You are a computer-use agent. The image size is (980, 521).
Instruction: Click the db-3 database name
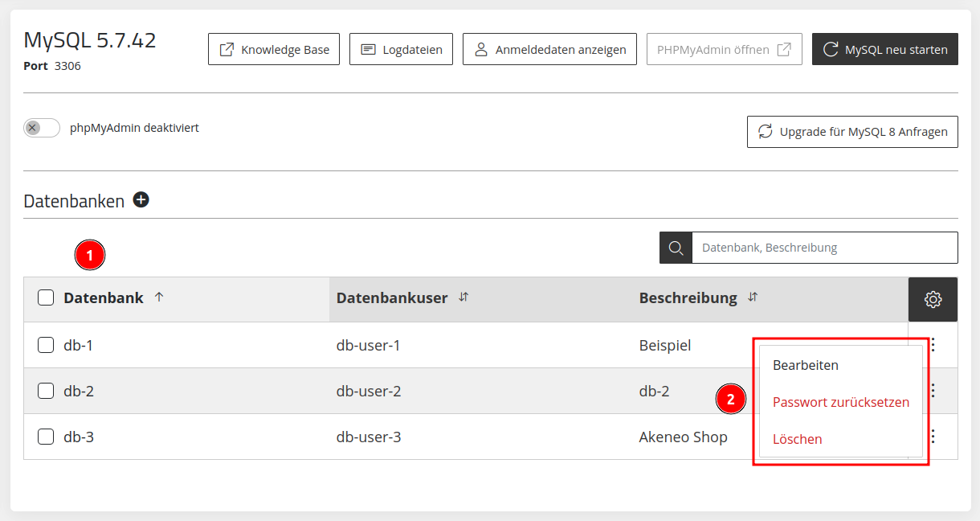79,437
